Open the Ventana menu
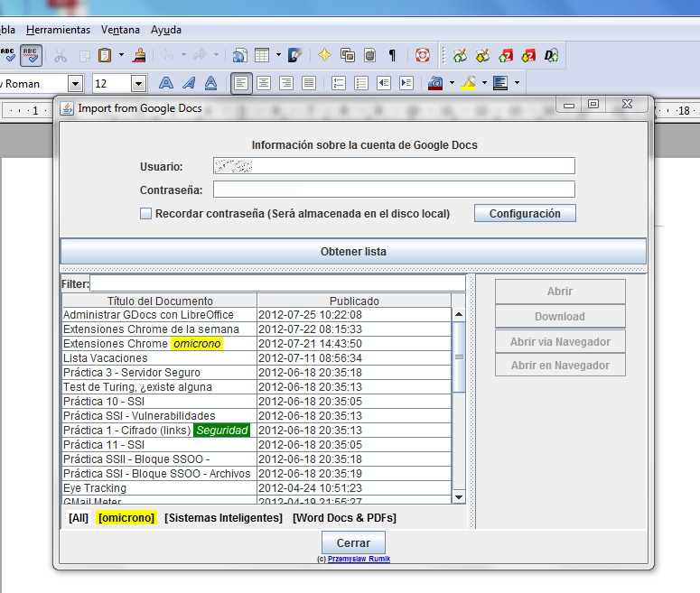 pyautogui.click(x=120, y=30)
